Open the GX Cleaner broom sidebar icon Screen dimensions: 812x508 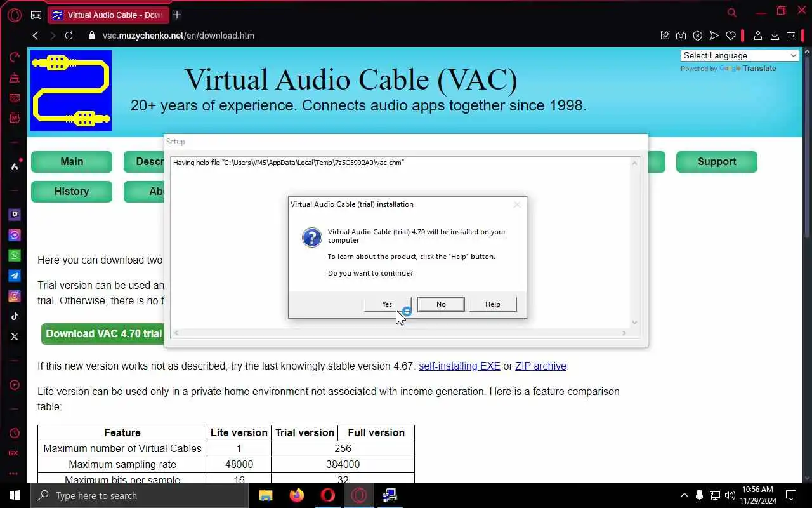14,78
